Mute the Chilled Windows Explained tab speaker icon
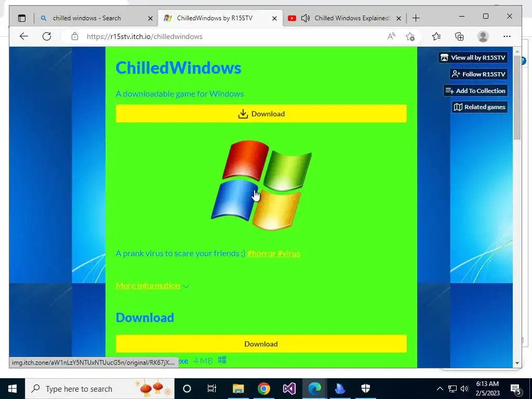This screenshot has height=399, width=532. 305,18
